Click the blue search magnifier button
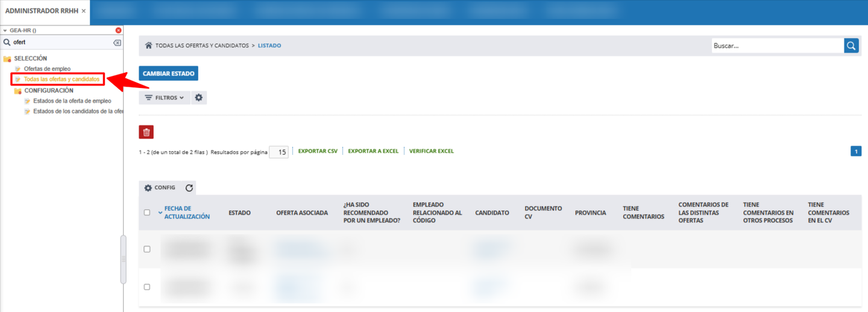868x312 pixels. [x=851, y=46]
